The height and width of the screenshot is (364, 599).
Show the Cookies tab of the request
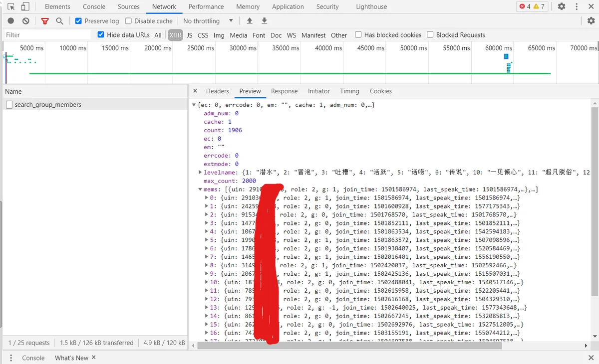coord(380,91)
